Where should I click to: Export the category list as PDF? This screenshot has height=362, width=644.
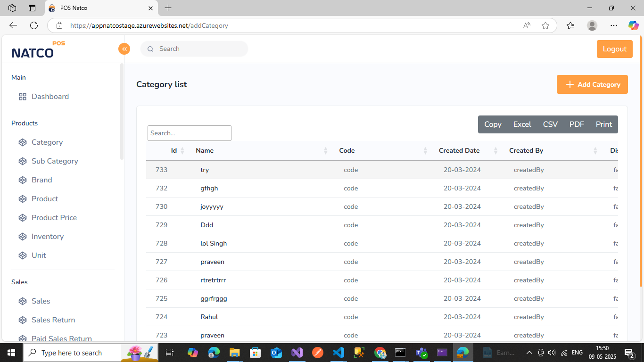click(x=577, y=124)
